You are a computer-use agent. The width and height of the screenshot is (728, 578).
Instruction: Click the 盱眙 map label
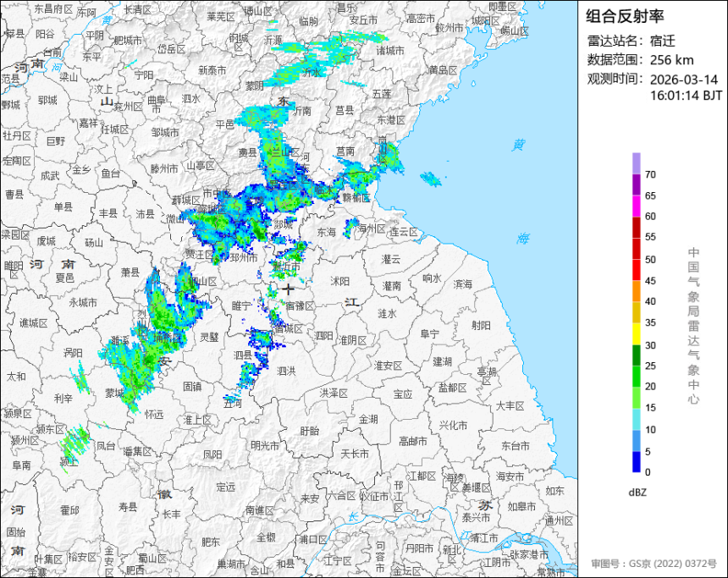tap(309, 431)
